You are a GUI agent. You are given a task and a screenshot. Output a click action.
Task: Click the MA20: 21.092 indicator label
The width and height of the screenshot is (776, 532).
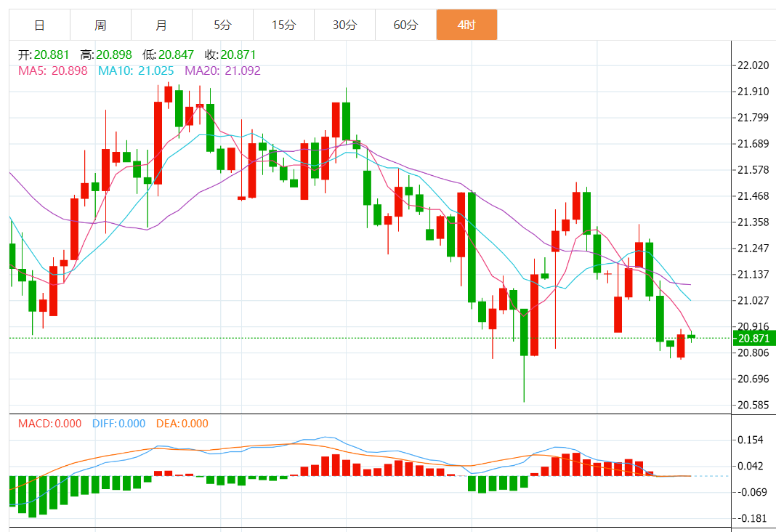pyautogui.click(x=223, y=70)
